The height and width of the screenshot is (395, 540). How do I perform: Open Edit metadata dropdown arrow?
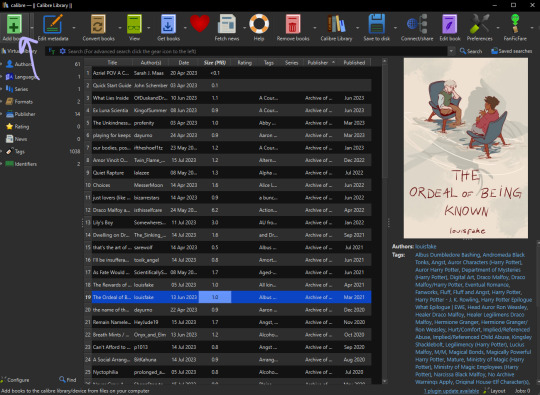pyautogui.click(x=74, y=27)
